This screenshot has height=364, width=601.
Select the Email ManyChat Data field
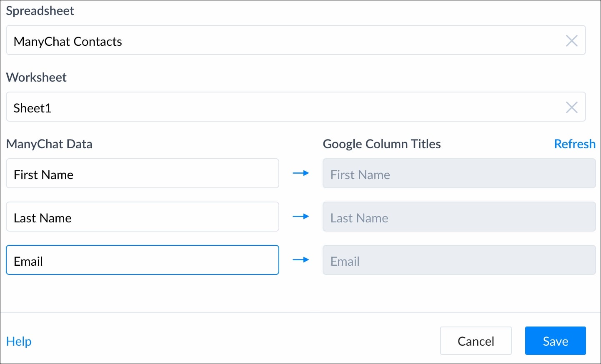142,260
